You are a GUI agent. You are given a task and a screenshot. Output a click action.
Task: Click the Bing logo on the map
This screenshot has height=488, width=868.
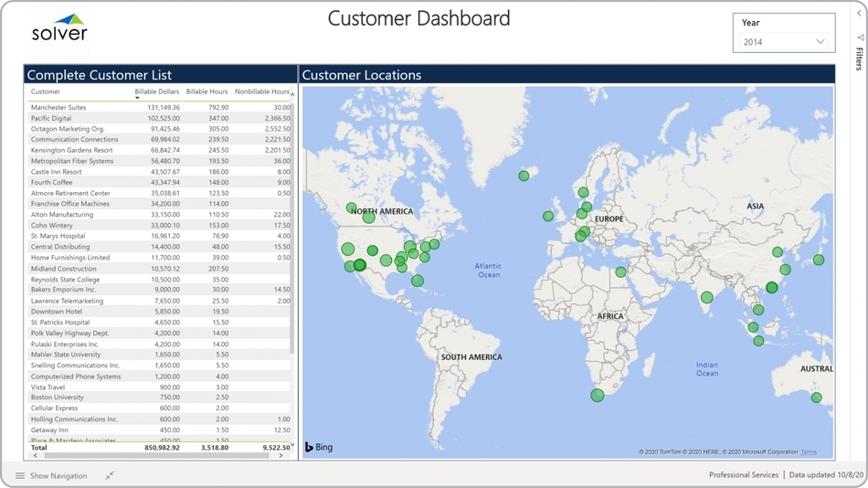pyautogui.click(x=319, y=447)
